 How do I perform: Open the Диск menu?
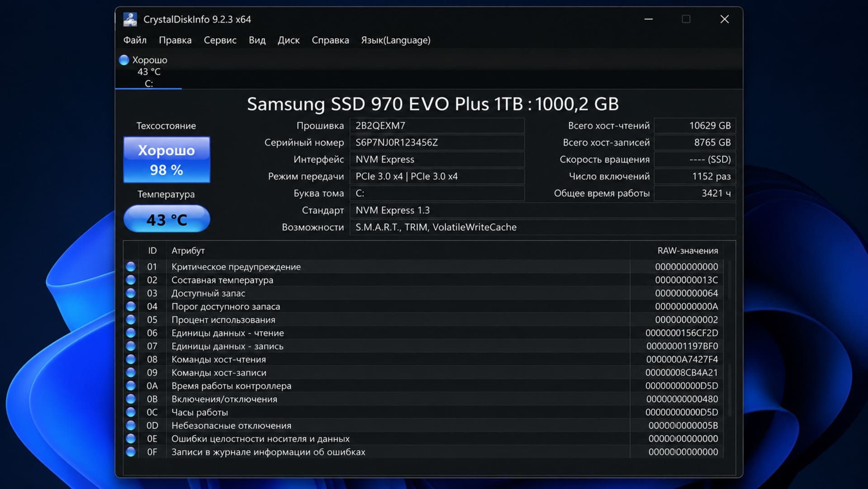click(289, 40)
